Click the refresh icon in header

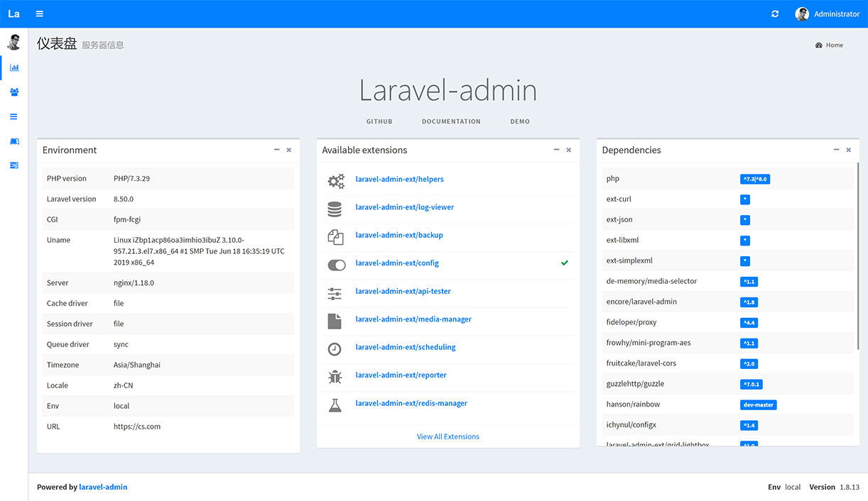pos(775,13)
